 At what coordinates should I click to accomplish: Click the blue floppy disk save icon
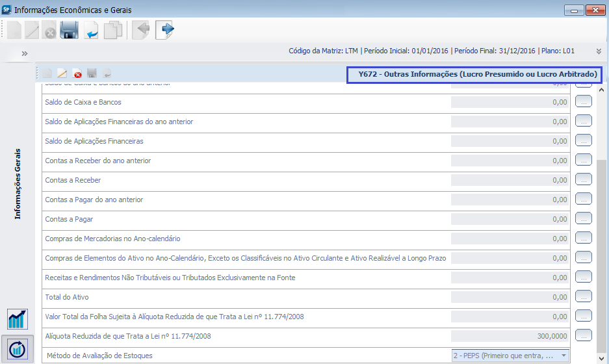click(x=70, y=30)
